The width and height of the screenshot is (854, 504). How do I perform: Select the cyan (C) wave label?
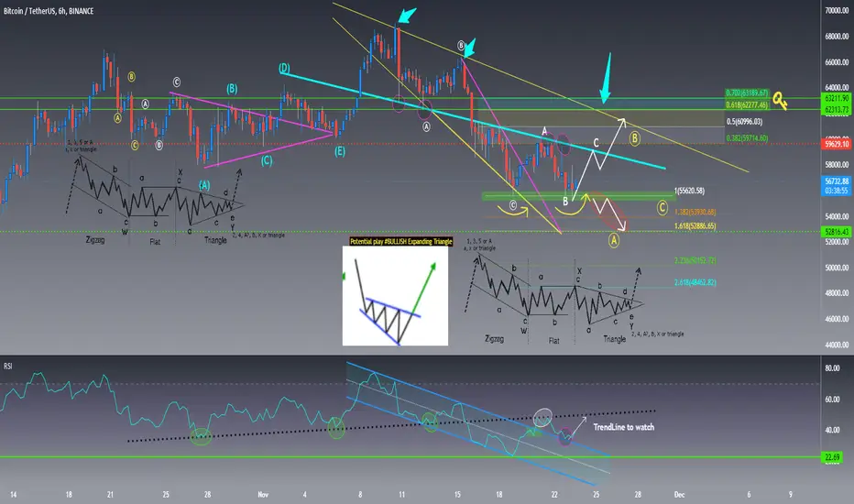[x=267, y=160]
